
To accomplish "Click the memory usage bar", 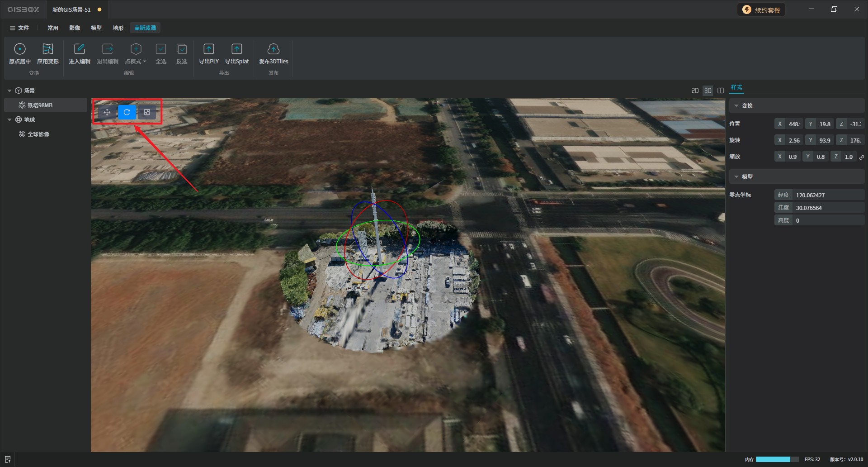I will pos(773,459).
